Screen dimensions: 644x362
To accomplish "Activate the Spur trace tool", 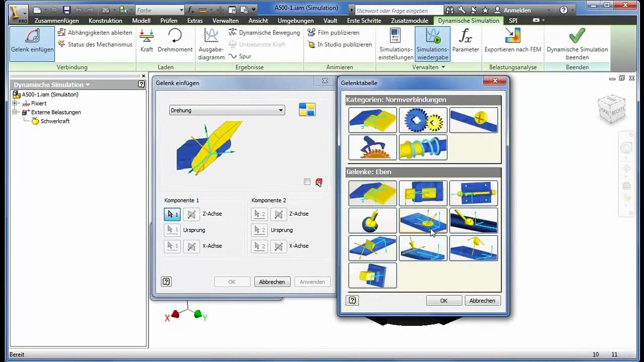I will coord(240,56).
